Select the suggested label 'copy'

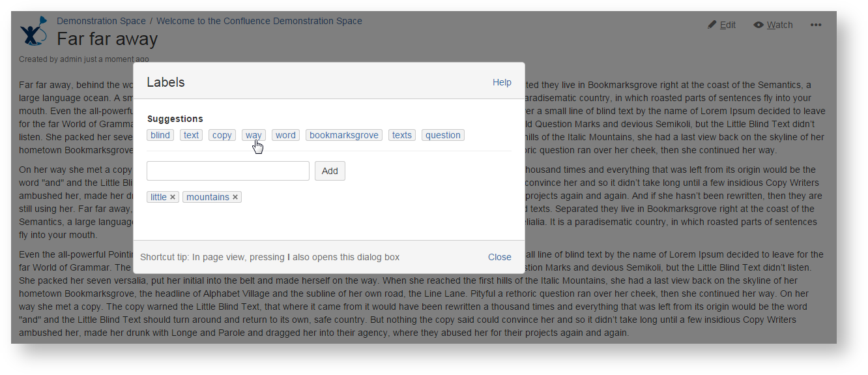pyautogui.click(x=222, y=135)
